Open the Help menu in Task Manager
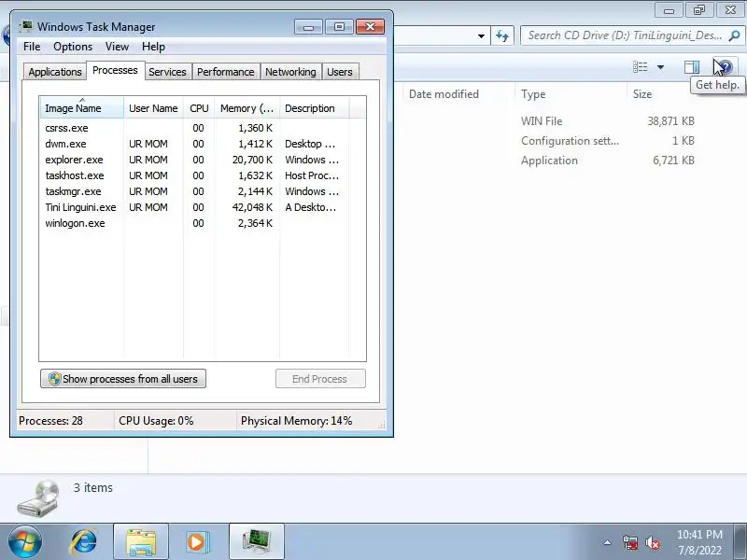The height and width of the screenshot is (560, 747). (153, 47)
